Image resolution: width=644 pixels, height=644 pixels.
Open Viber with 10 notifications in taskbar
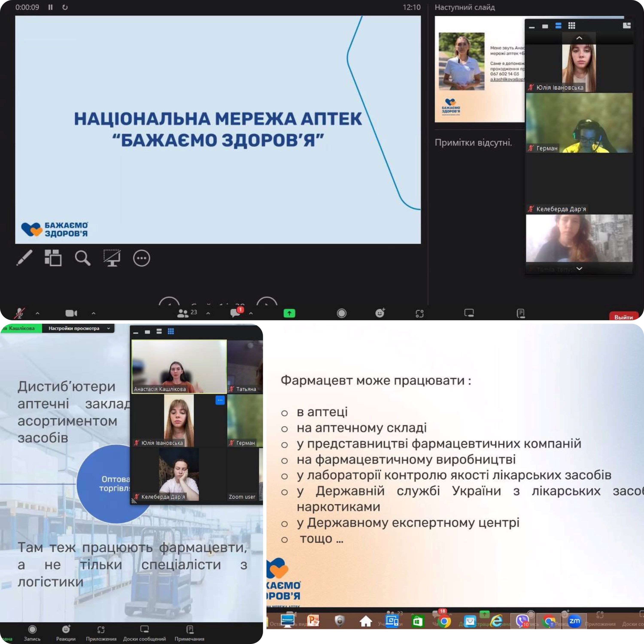522,621
